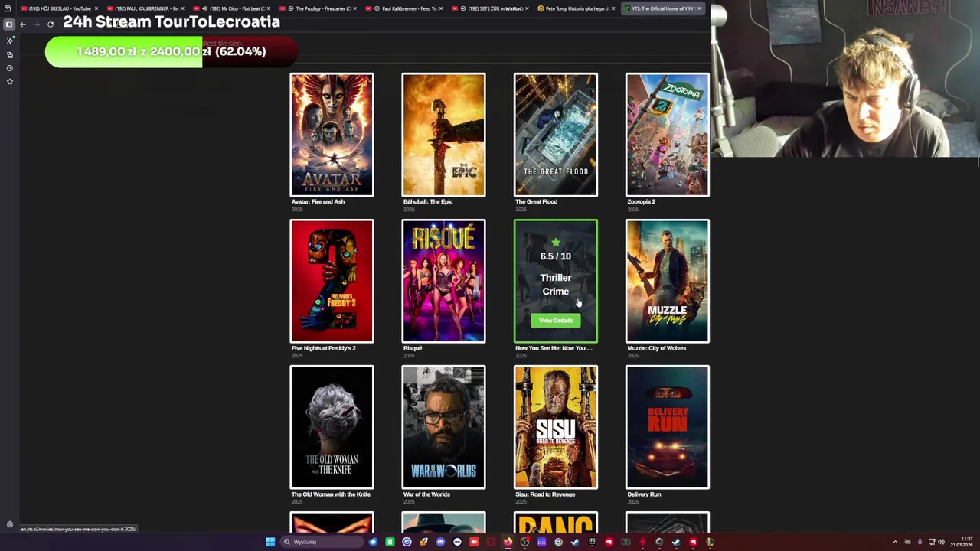Image resolution: width=980 pixels, height=551 pixels.
Task: Open Bāhubali: The Epic title link
Action: 428,201
